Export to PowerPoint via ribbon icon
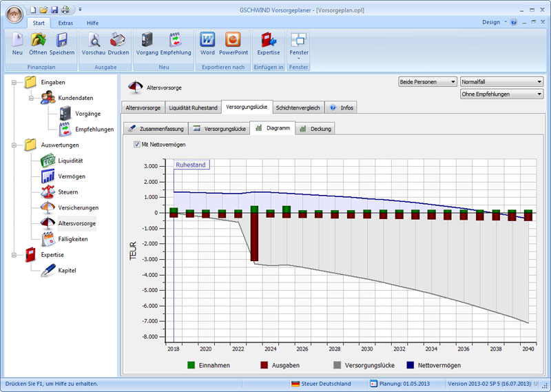 click(x=232, y=42)
